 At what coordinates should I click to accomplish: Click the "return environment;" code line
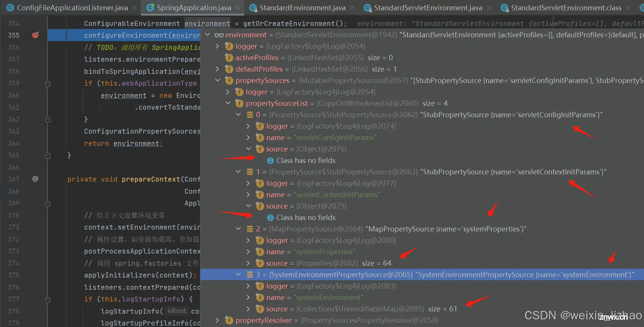click(124, 144)
